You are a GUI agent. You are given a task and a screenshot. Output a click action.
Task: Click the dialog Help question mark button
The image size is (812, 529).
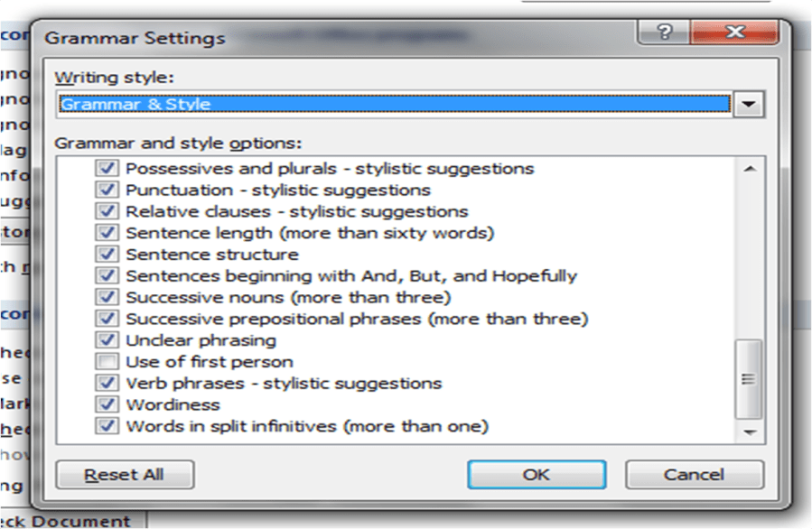667,33
